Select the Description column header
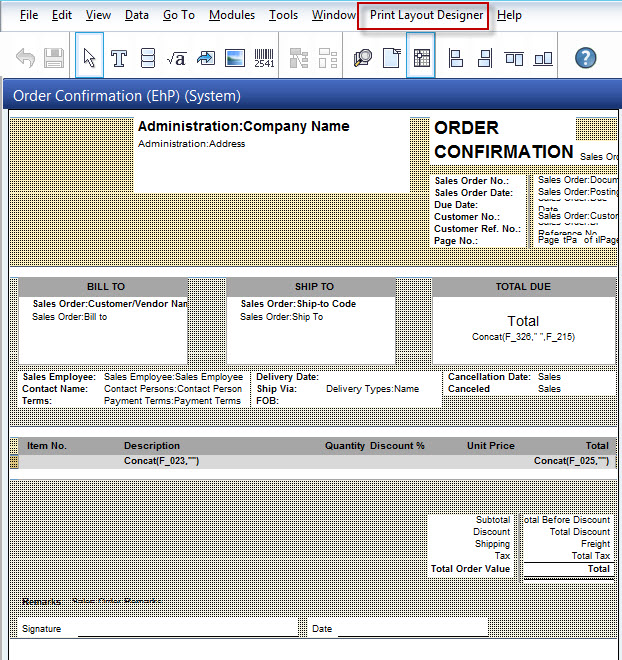 click(x=152, y=446)
